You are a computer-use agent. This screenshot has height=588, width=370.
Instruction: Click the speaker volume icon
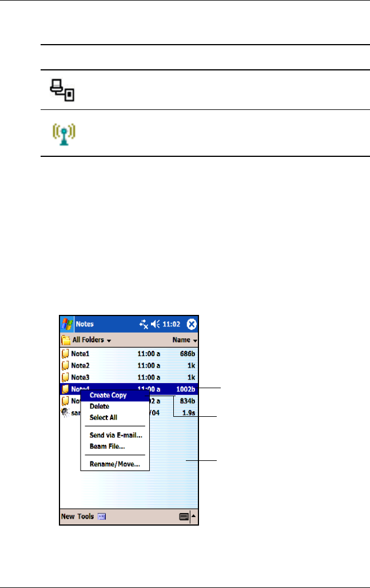click(x=156, y=324)
